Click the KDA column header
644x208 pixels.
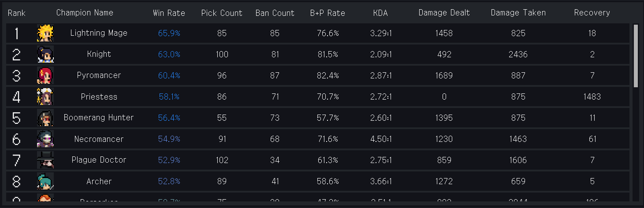click(380, 13)
